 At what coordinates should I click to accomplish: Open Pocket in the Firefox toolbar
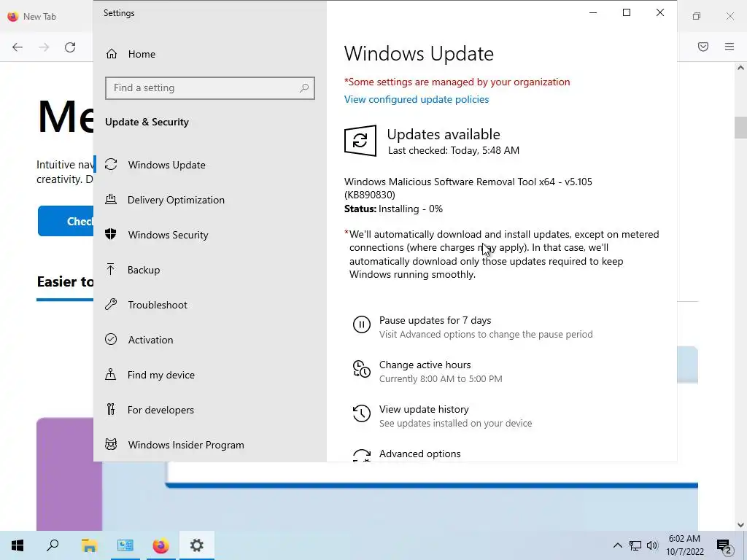(x=703, y=47)
